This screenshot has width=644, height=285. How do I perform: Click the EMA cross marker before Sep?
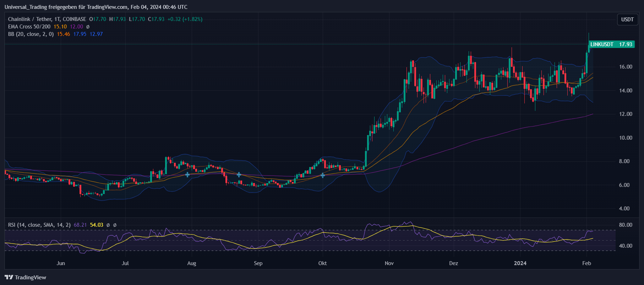[x=239, y=174]
